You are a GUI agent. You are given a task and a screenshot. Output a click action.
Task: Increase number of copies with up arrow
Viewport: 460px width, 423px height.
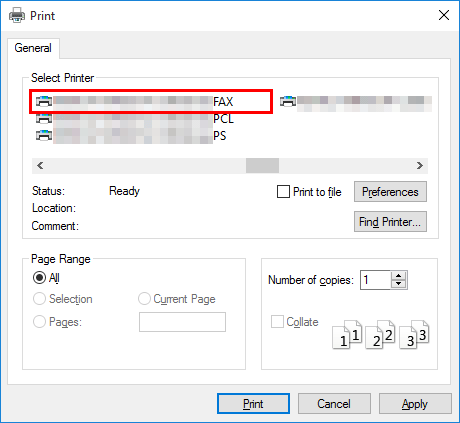[x=399, y=276]
